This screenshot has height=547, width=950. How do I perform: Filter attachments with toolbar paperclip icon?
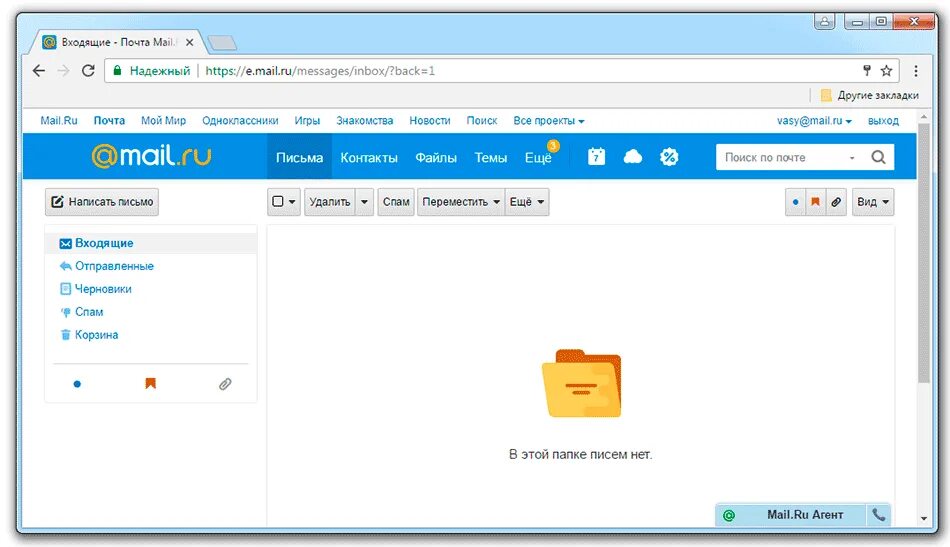pos(836,202)
